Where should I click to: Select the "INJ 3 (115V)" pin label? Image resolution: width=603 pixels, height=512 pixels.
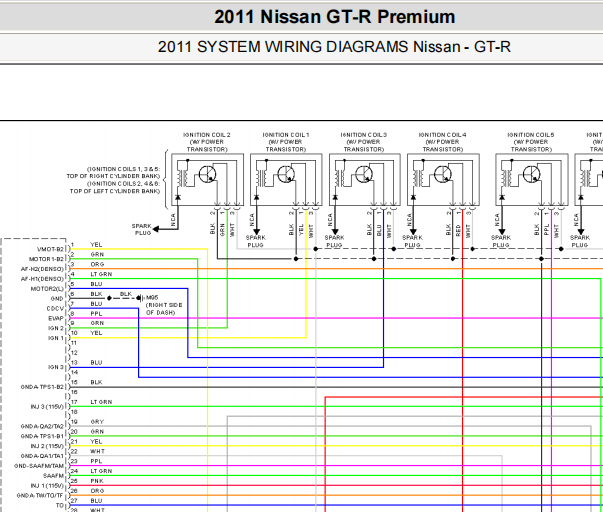click(48, 407)
